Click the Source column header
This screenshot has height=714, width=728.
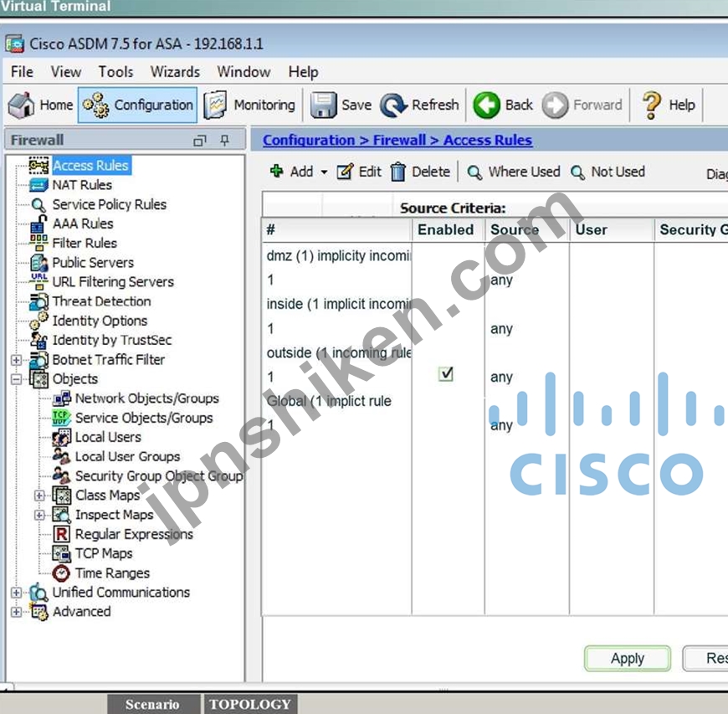pyautogui.click(x=526, y=229)
